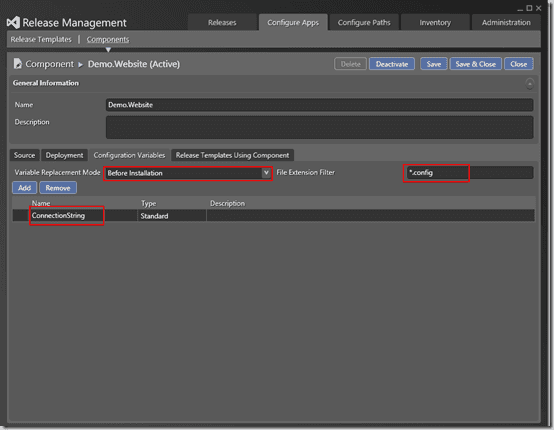Open the Releases tab

(x=222, y=23)
